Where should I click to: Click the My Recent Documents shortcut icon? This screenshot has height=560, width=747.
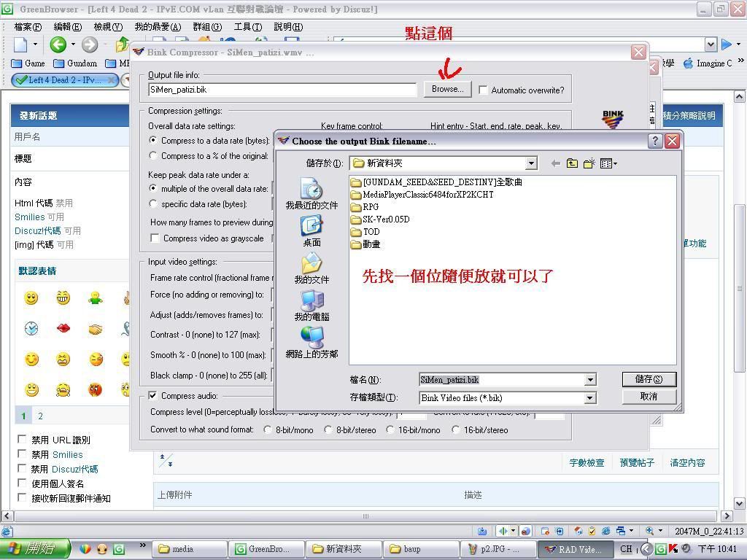[x=311, y=192]
